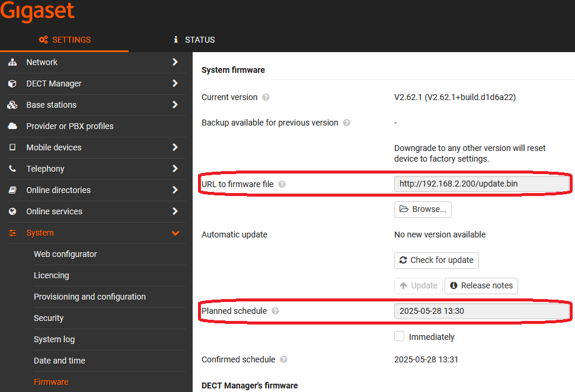Click the URL to firmware file input field

click(x=481, y=184)
